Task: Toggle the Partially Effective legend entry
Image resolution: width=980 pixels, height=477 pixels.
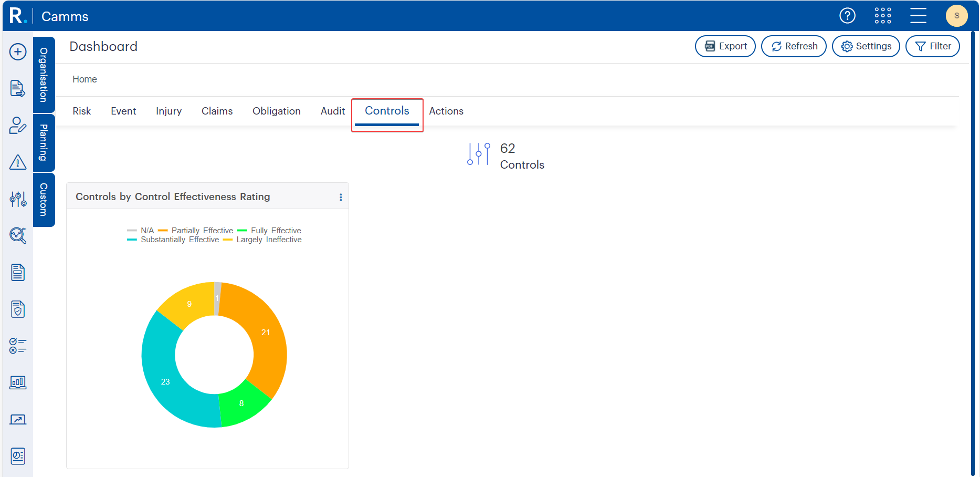Action: pos(195,231)
